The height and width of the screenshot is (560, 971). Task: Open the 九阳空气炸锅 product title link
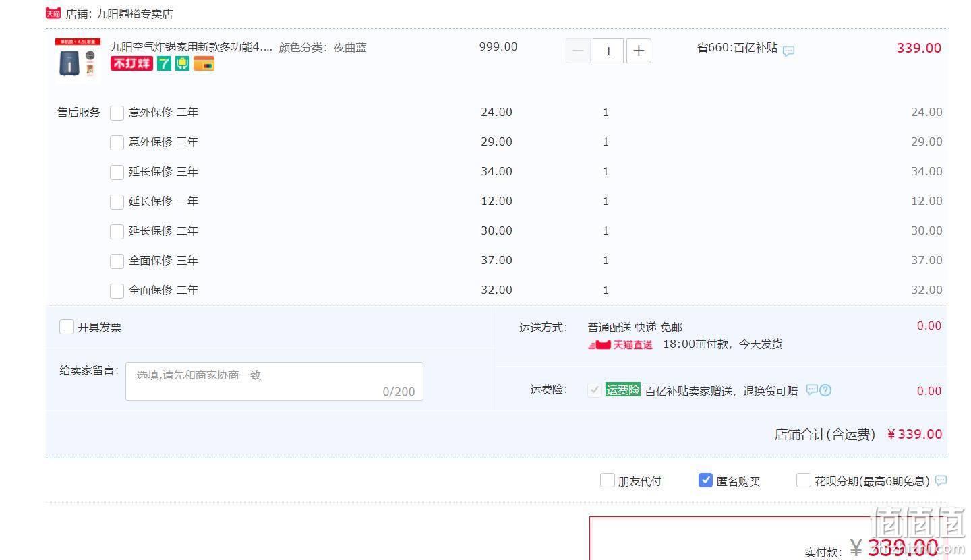[192, 47]
